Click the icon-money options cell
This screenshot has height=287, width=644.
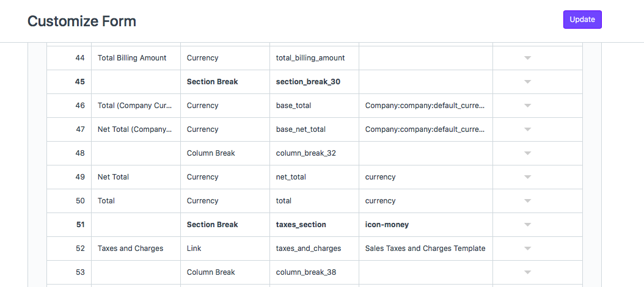(426, 225)
